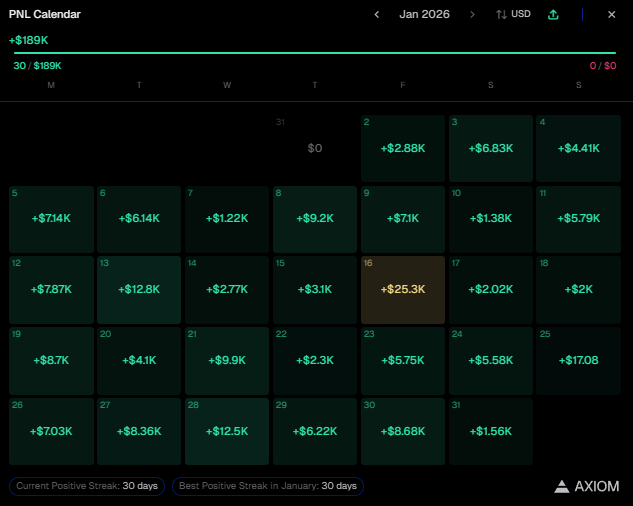
Task: Click the green PNL progress bar
Action: [315, 52]
